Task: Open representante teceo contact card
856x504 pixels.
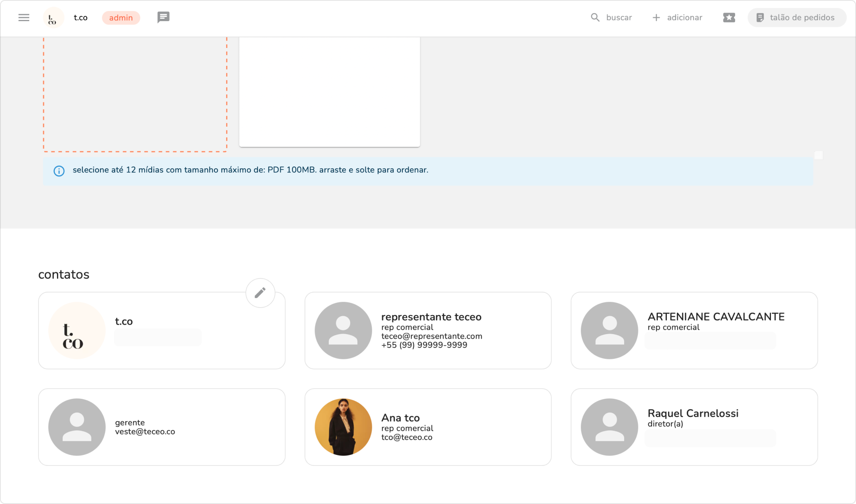Action: click(x=428, y=330)
